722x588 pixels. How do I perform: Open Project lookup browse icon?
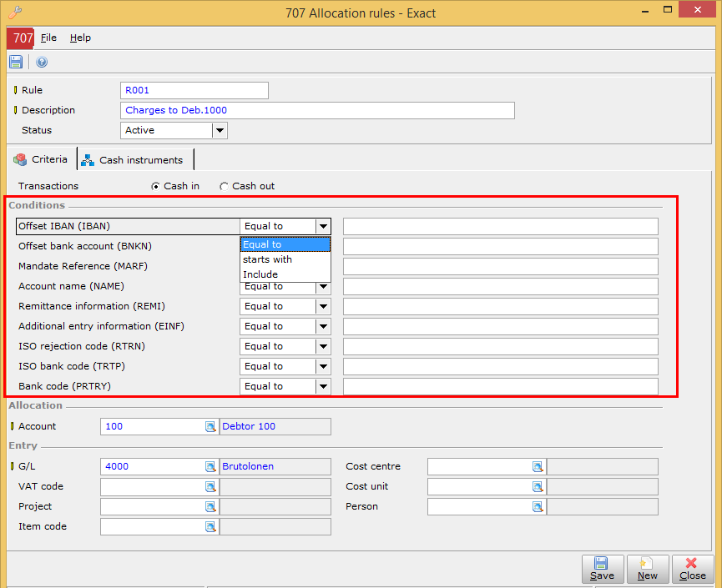pos(210,506)
